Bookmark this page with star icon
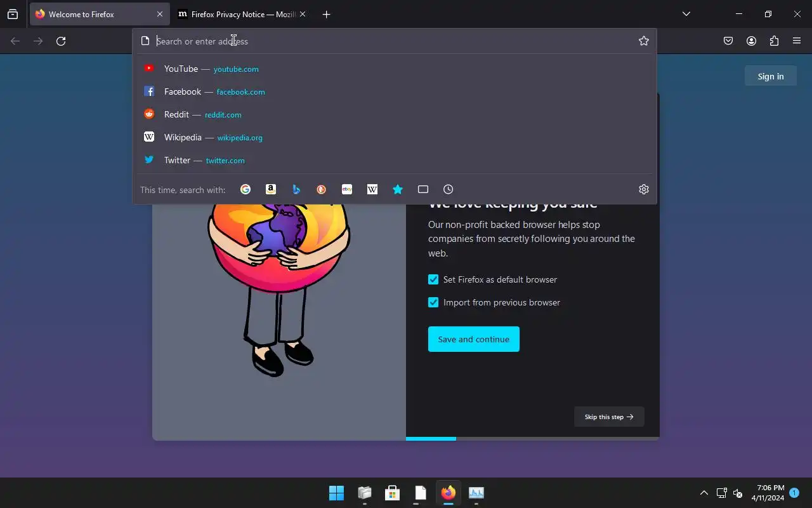The height and width of the screenshot is (508, 812). click(x=644, y=41)
